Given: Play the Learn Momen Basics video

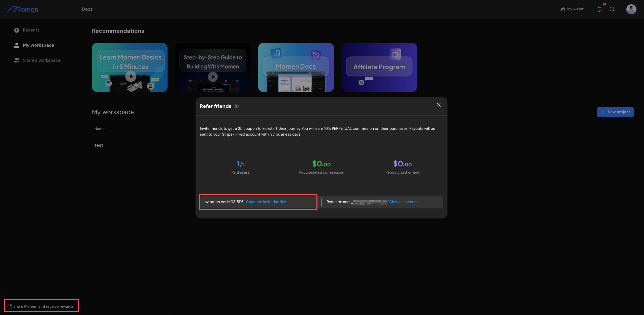Looking at the screenshot, I should [131, 76].
